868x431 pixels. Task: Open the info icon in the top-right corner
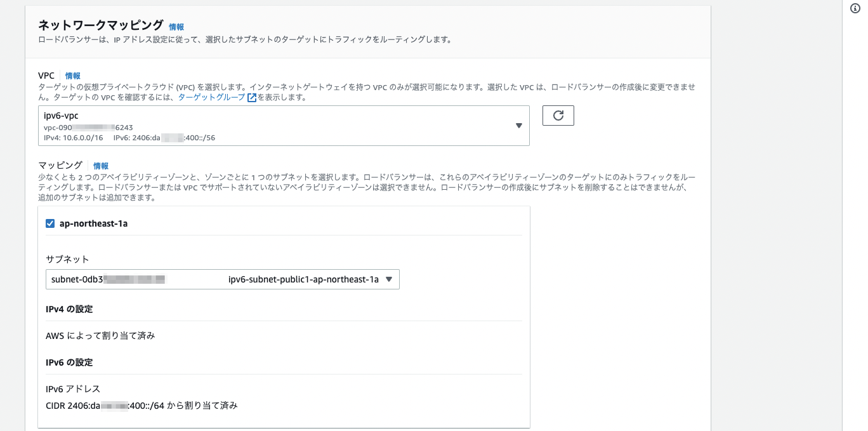pyautogui.click(x=855, y=8)
